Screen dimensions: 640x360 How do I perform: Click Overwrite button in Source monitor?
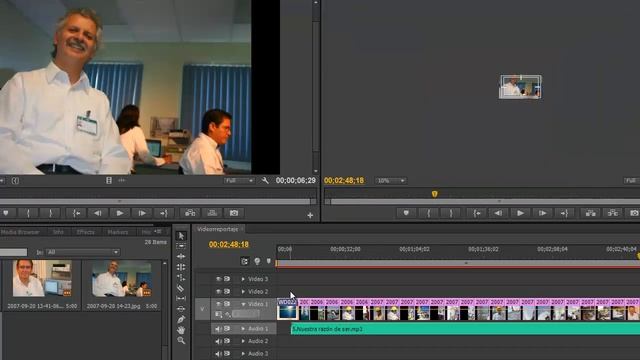click(x=212, y=213)
